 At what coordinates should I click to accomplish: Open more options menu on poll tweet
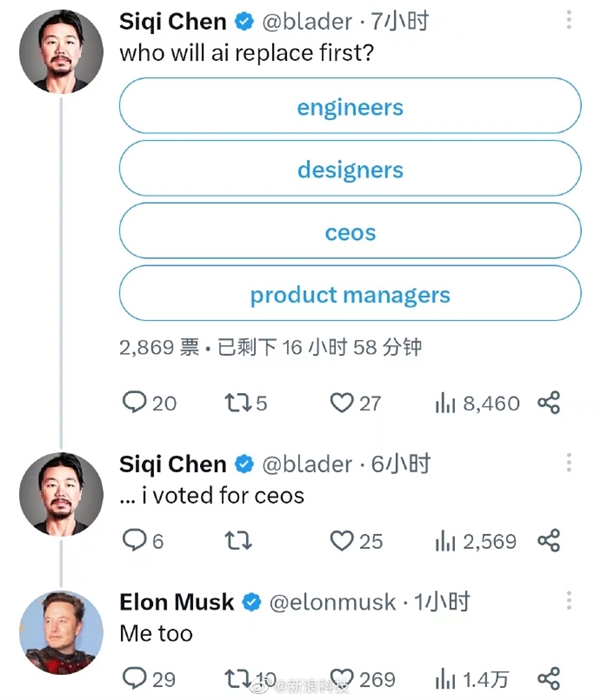point(569,20)
